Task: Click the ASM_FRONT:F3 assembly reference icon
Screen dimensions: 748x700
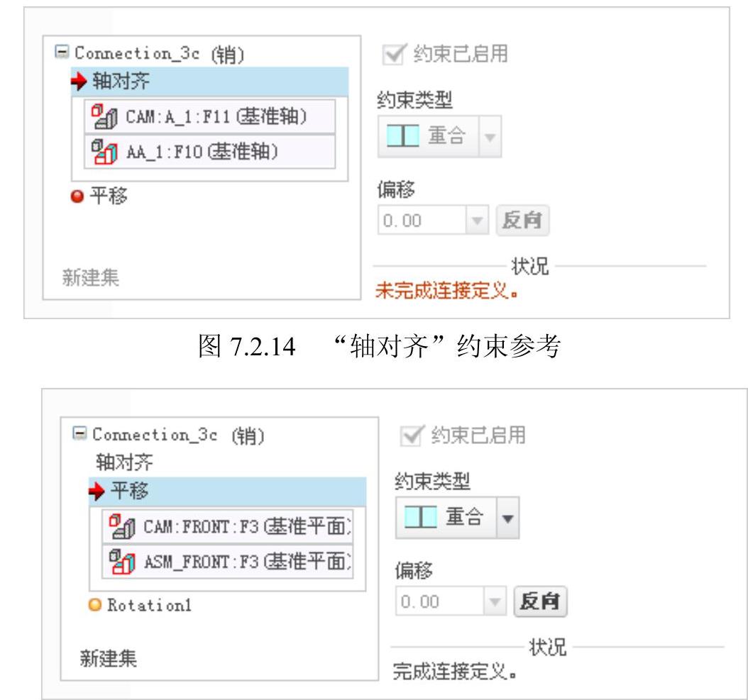Action: tap(121, 561)
